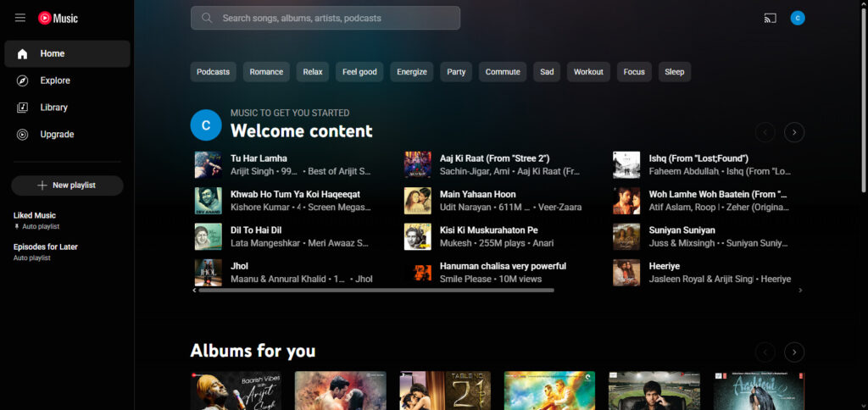
Task: Select the Sleep mood chip
Action: pyautogui.click(x=675, y=72)
